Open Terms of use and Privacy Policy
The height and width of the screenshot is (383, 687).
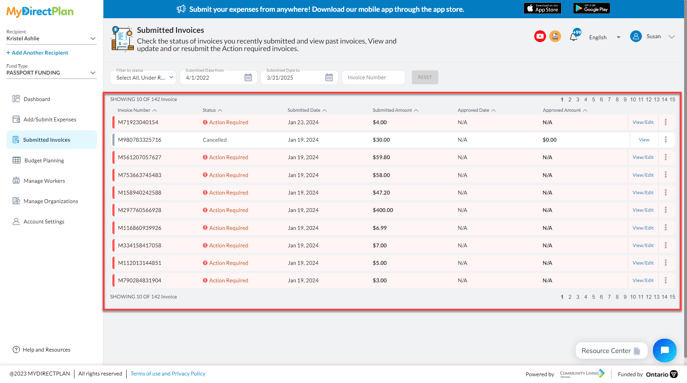pos(168,374)
